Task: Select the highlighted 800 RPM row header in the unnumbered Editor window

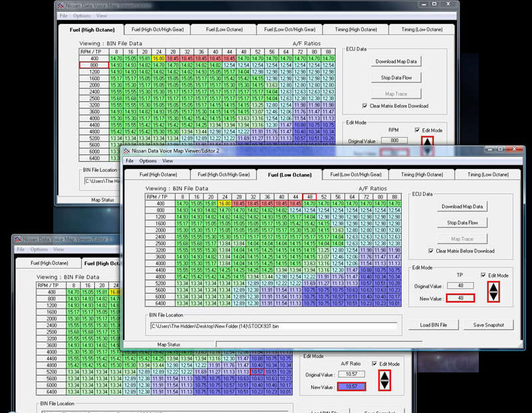Action: (94, 65)
